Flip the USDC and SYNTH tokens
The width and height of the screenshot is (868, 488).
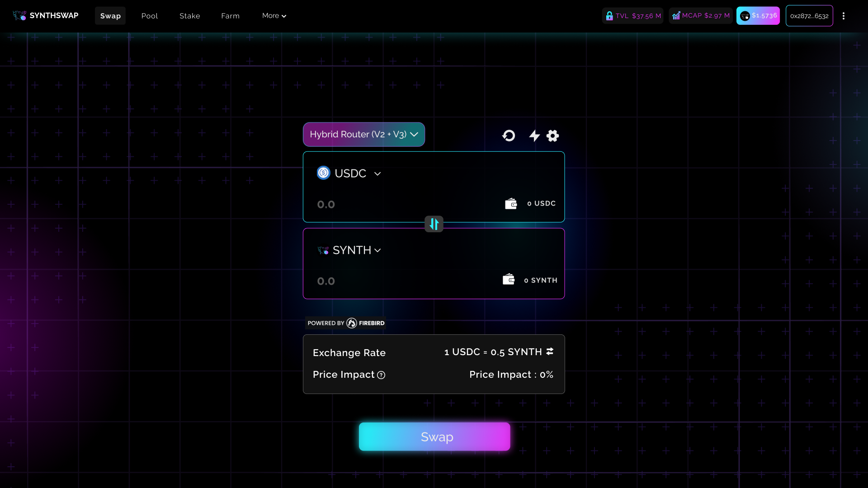(434, 224)
